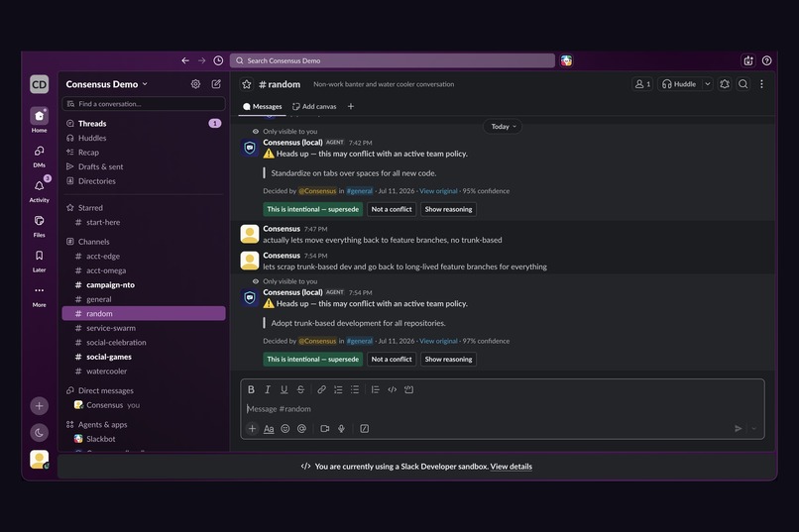Open DMs in the left rail
The height and width of the screenshot is (532, 799).
pyautogui.click(x=40, y=156)
